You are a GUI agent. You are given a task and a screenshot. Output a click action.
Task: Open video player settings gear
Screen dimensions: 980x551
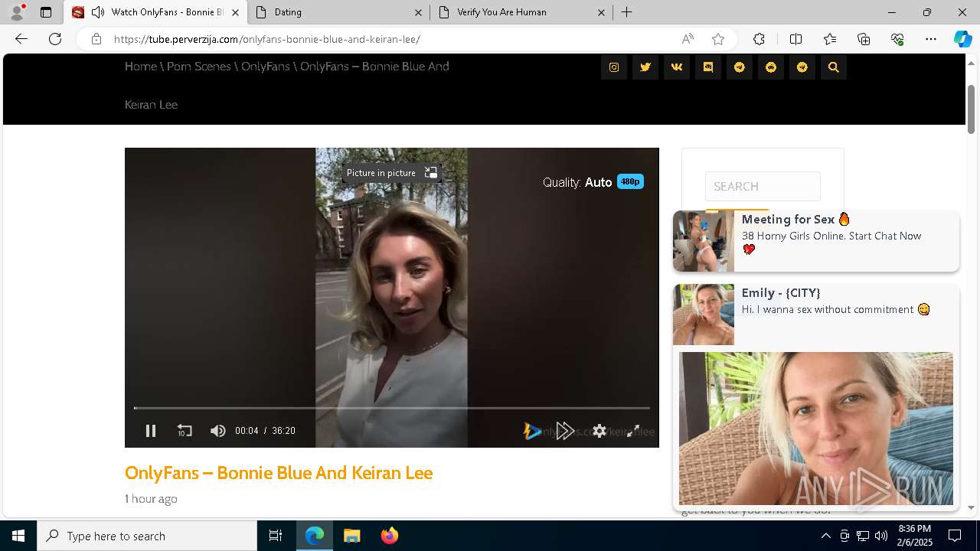(x=599, y=431)
